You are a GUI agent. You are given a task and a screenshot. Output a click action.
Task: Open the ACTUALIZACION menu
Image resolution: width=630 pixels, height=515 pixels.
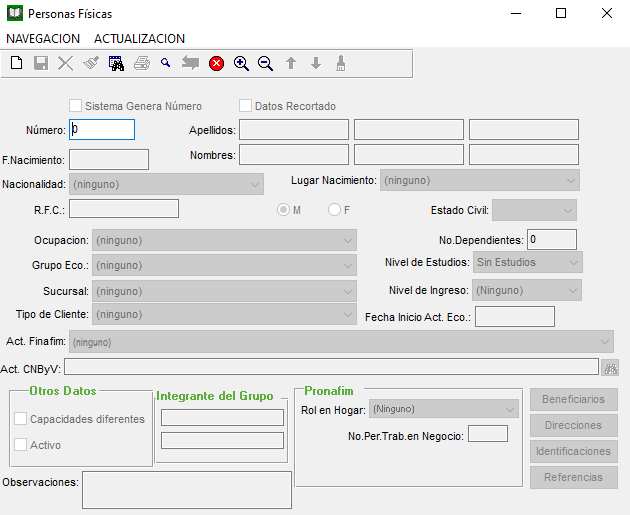[x=139, y=38]
